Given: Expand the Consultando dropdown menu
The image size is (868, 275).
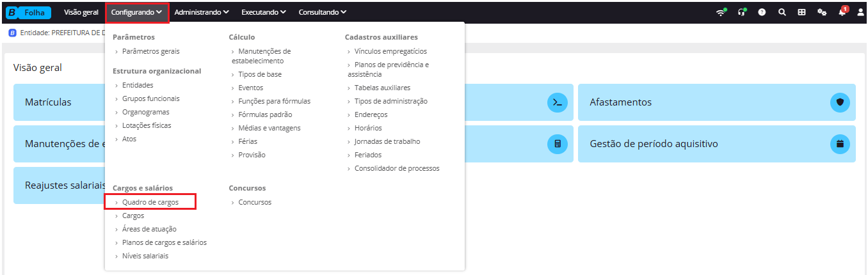Looking at the screenshot, I should click(x=323, y=12).
